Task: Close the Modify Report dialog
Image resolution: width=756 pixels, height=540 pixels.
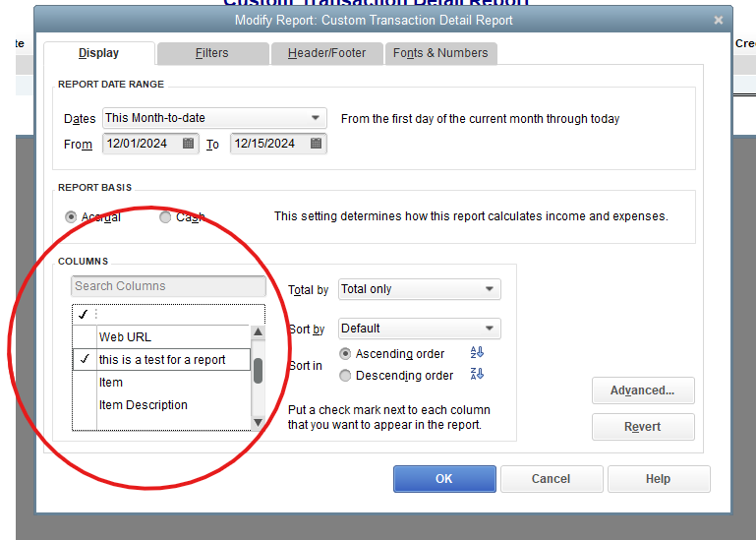Action: (x=719, y=21)
